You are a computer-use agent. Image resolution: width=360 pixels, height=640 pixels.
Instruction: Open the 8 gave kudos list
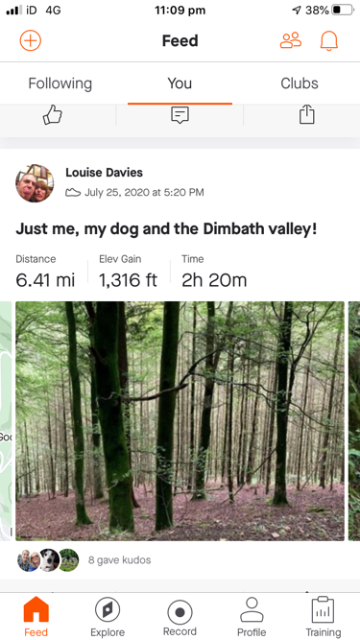pos(120,560)
